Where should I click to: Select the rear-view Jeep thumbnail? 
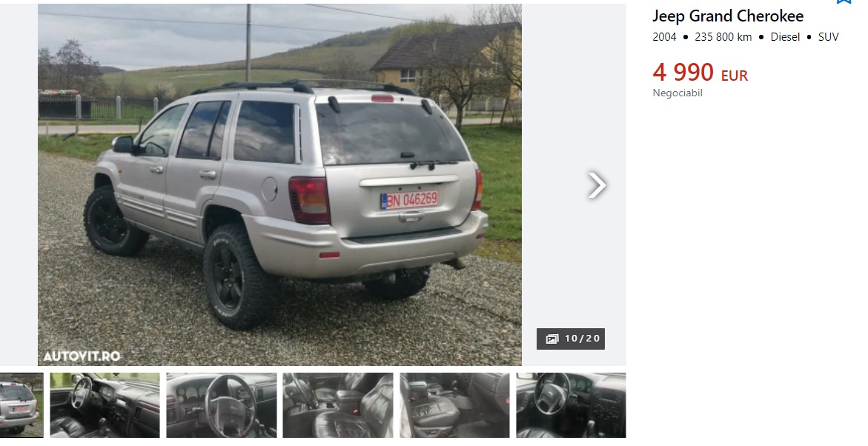point(21,405)
